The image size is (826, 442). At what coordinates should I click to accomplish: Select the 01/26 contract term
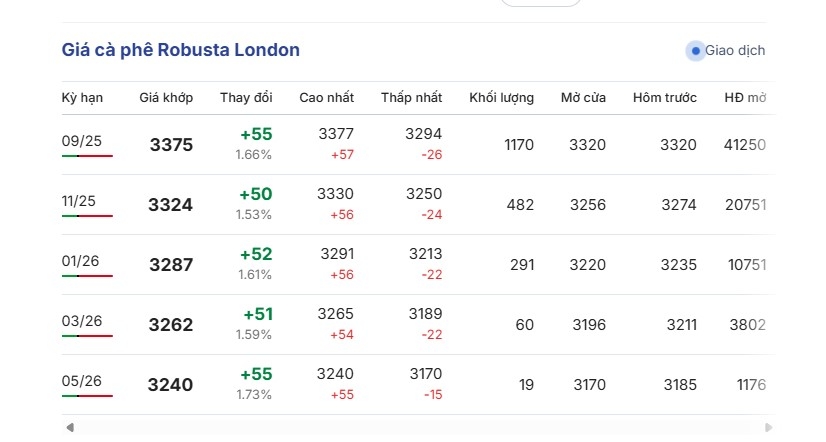[80, 261]
